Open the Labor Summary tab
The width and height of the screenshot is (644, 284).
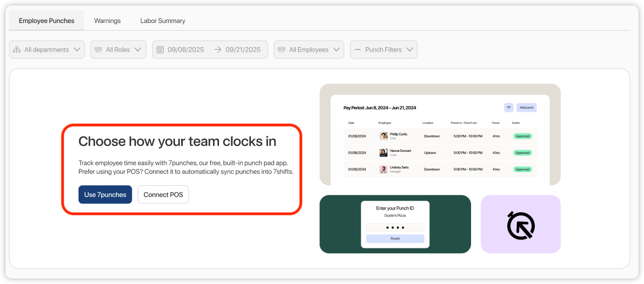click(163, 21)
